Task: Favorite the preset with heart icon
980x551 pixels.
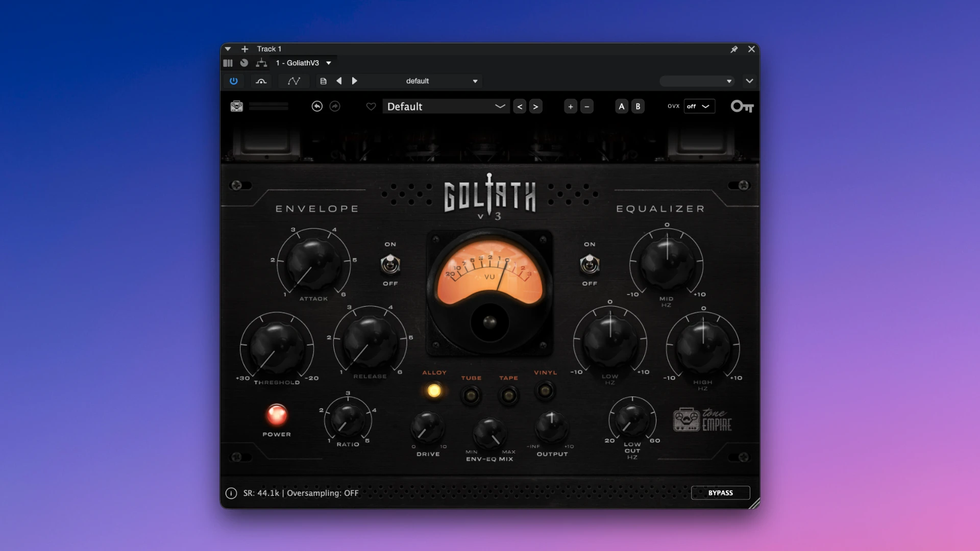Action: click(371, 106)
